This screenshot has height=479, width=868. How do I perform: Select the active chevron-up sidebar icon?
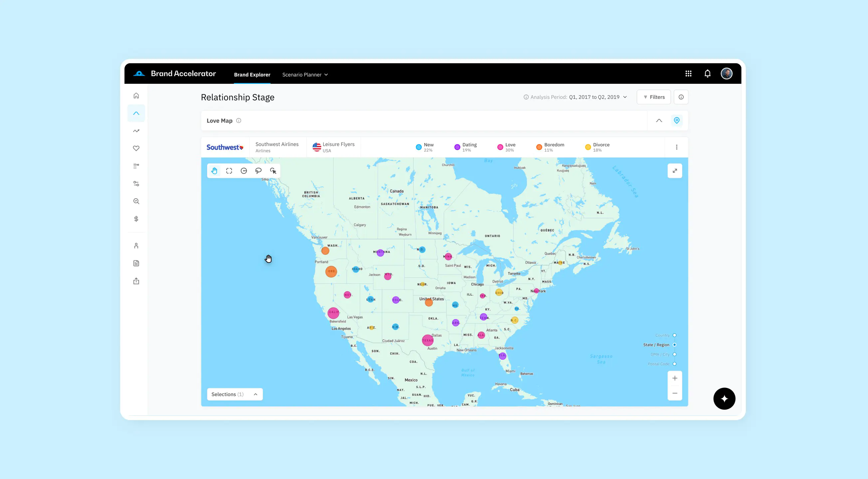136,113
